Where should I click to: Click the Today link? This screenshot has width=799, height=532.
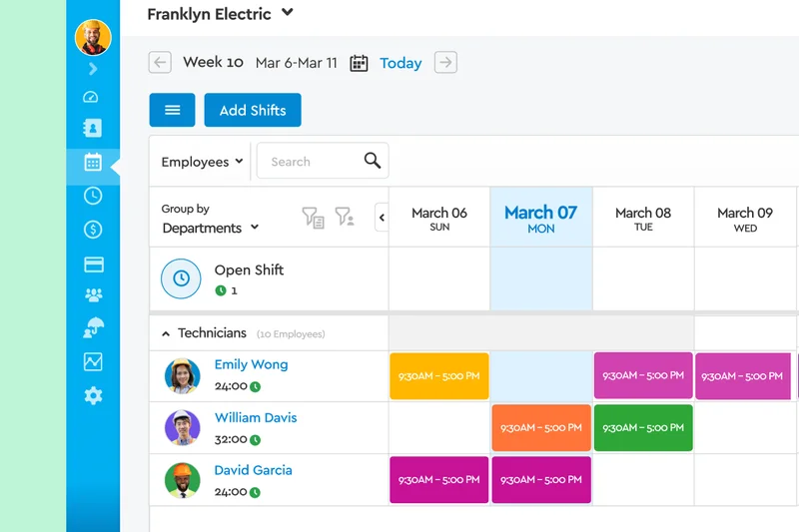point(400,63)
